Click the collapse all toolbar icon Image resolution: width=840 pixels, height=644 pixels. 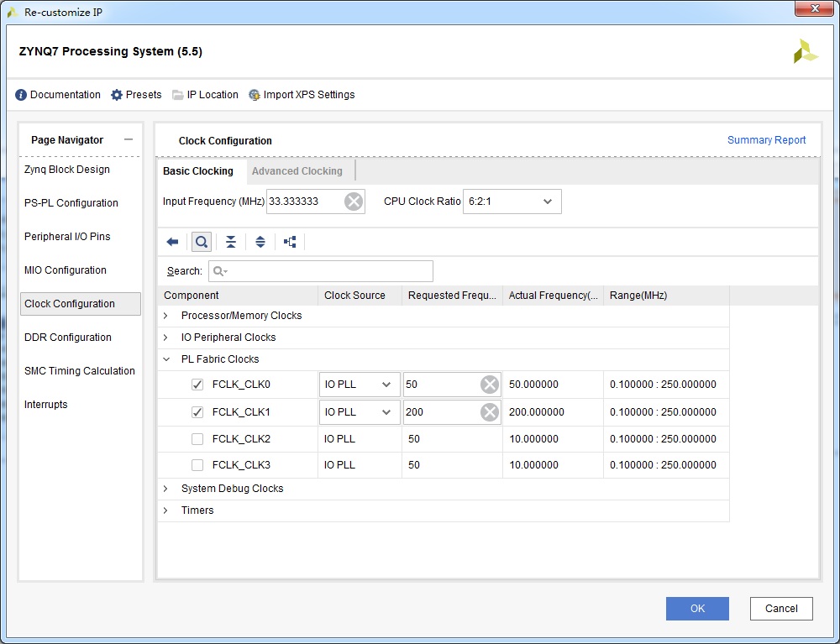point(231,242)
